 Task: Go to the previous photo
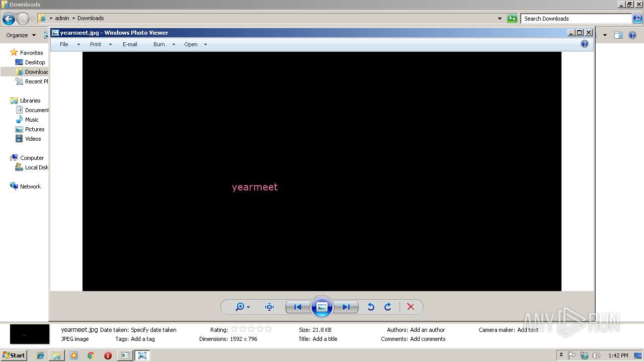(x=297, y=307)
